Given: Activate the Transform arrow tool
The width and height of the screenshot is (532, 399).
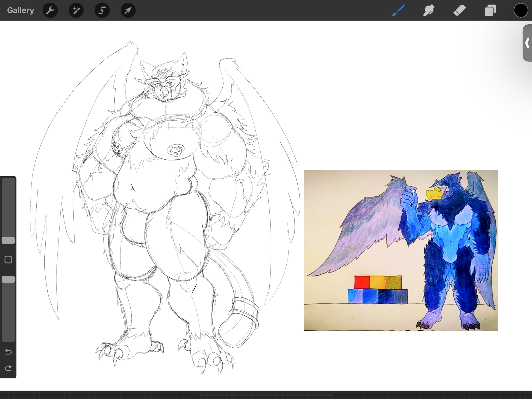Looking at the screenshot, I should [128, 10].
